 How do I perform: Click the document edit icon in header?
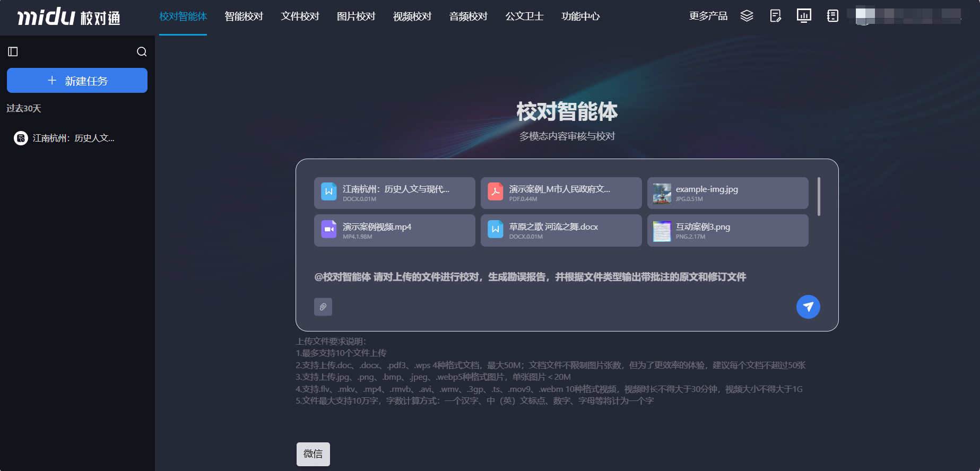pos(775,16)
